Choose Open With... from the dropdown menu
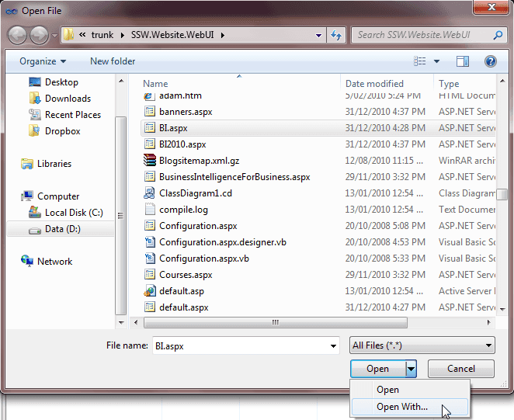 [401, 407]
